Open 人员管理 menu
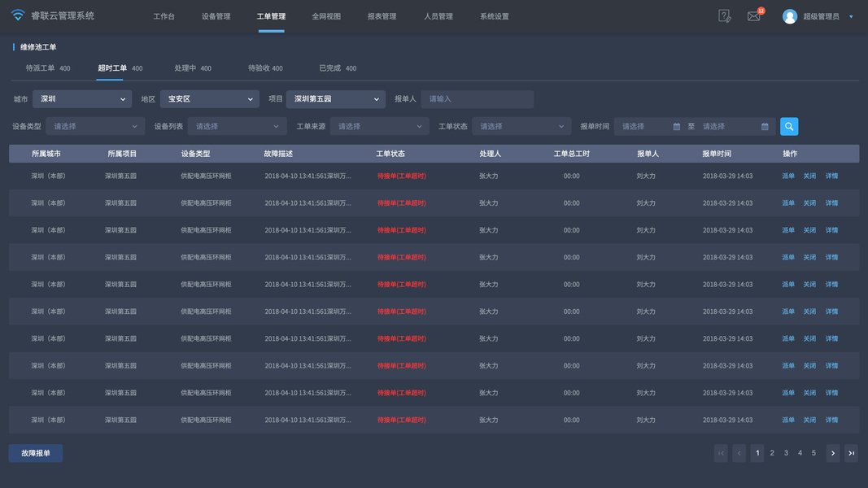The width and height of the screenshot is (868, 488). [x=438, y=16]
